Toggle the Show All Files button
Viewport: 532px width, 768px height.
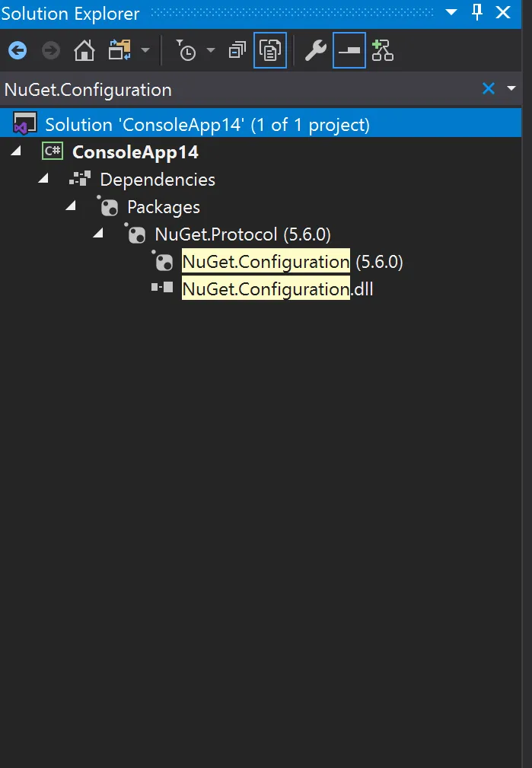click(x=270, y=50)
